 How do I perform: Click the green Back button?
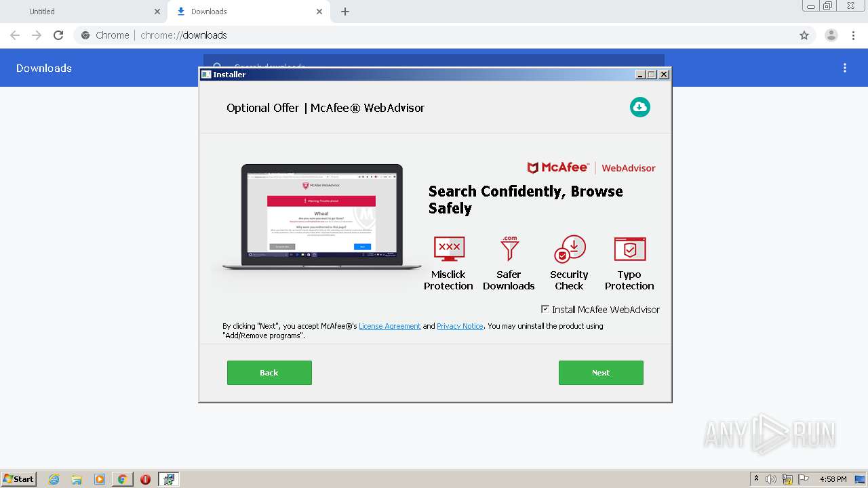(x=269, y=373)
